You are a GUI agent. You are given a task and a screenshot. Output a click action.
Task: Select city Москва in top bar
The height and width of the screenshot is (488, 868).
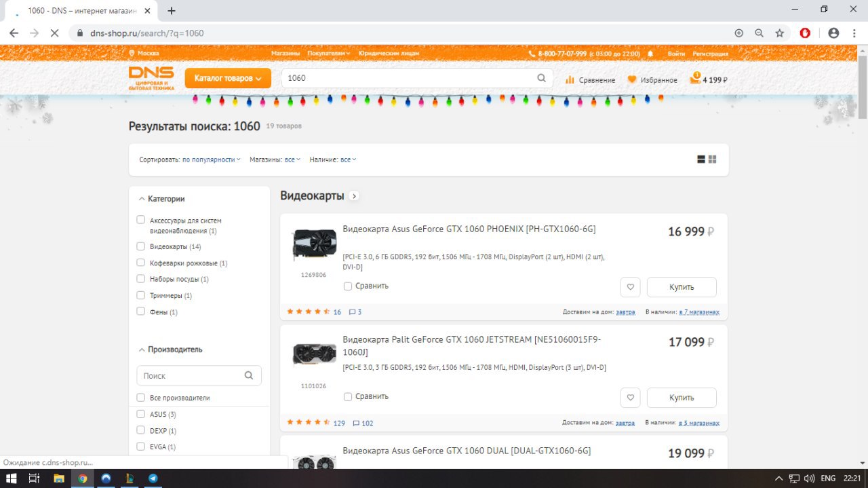[x=144, y=54]
